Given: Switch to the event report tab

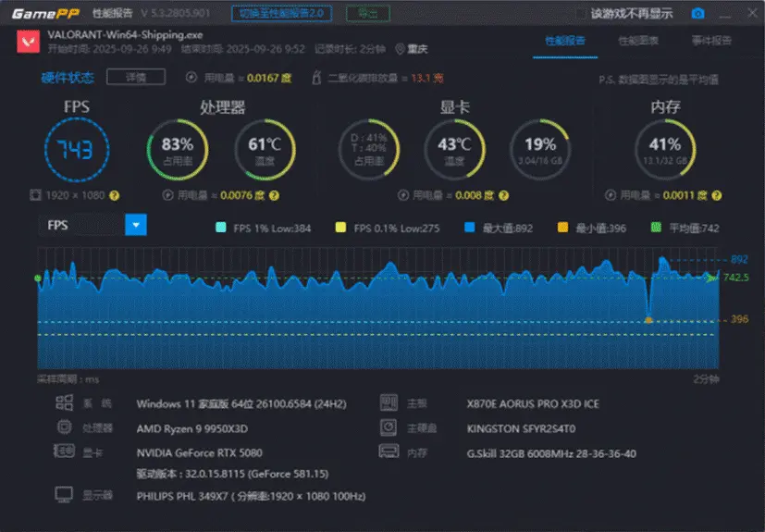Looking at the screenshot, I should (x=711, y=41).
